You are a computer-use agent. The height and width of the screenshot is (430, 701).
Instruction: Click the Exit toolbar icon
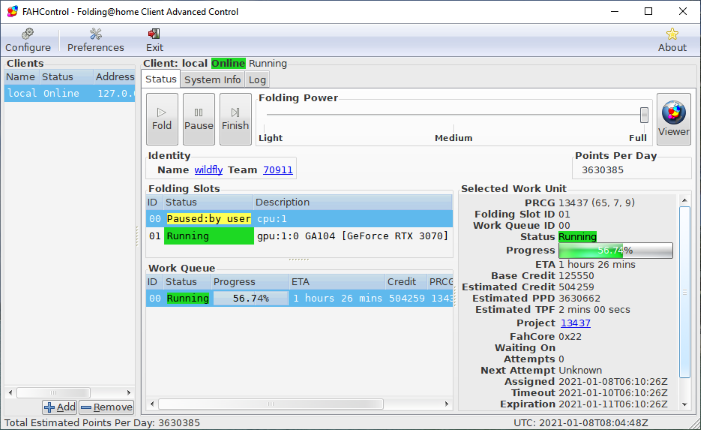(x=154, y=40)
